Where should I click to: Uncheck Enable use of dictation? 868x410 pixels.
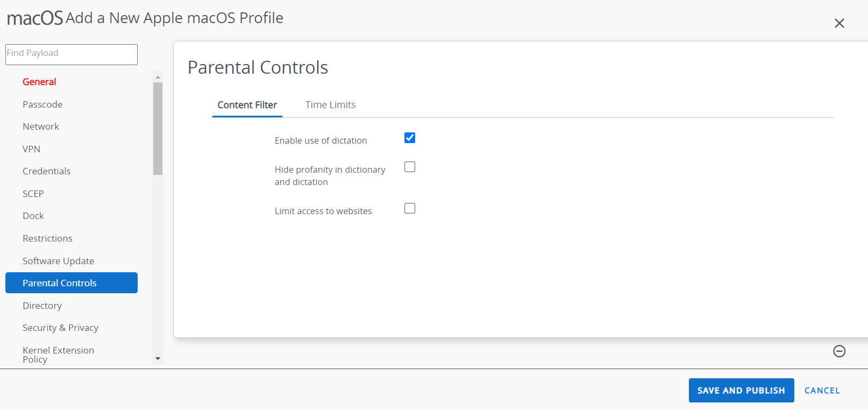click(410, 138)
